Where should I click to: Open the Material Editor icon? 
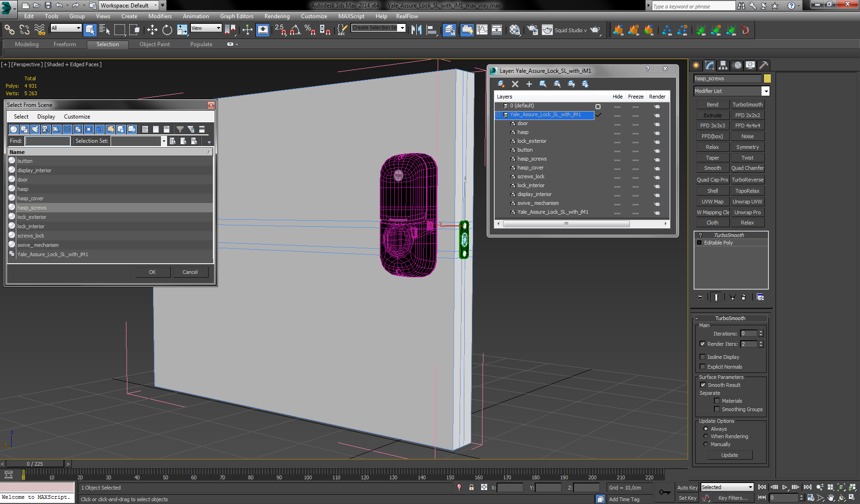[515, 30]
